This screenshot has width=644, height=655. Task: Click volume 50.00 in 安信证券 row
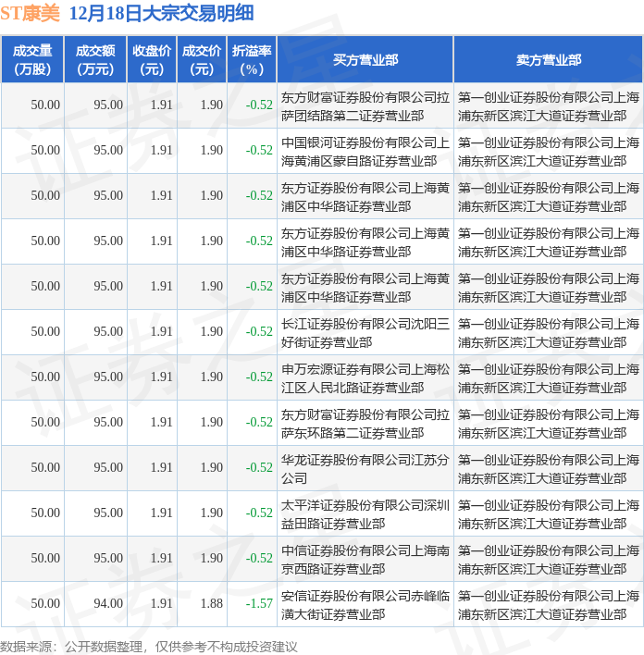[45, 603]
